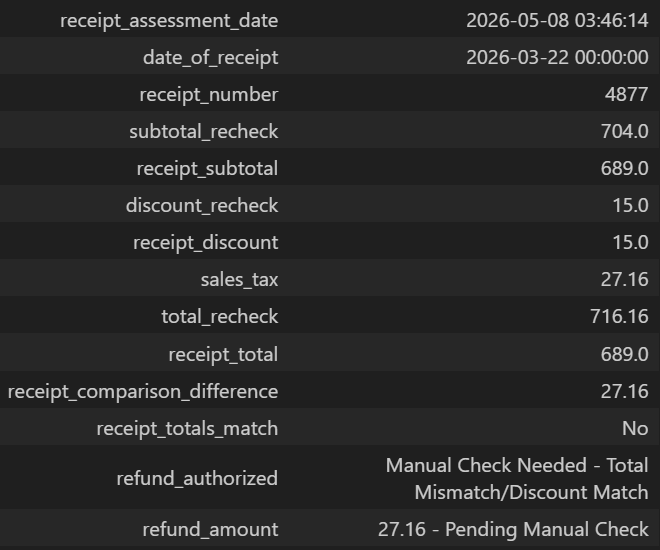
Task: Select the receipt_comparison_difference label
Action: click(143, 392)
